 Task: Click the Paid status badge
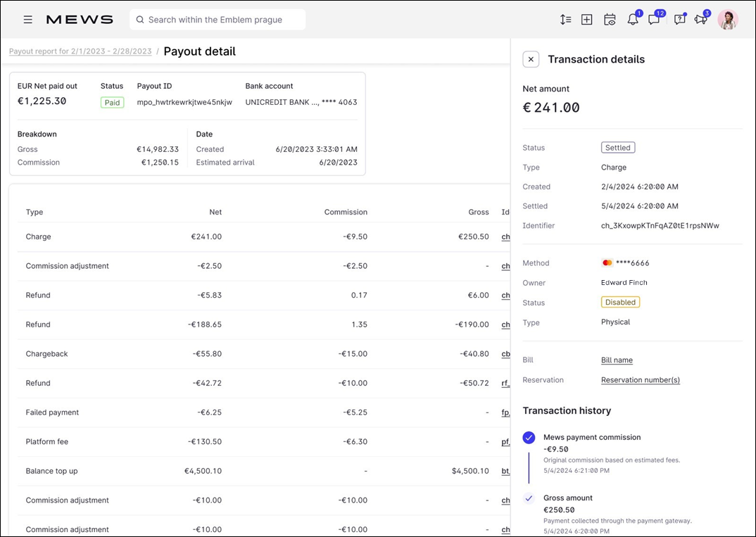113,102
